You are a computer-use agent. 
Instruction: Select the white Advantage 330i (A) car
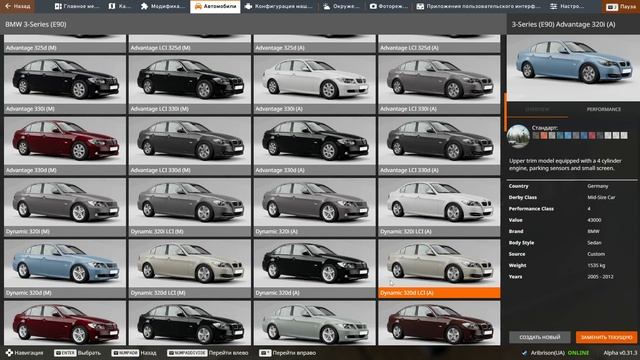click(315, 84)
